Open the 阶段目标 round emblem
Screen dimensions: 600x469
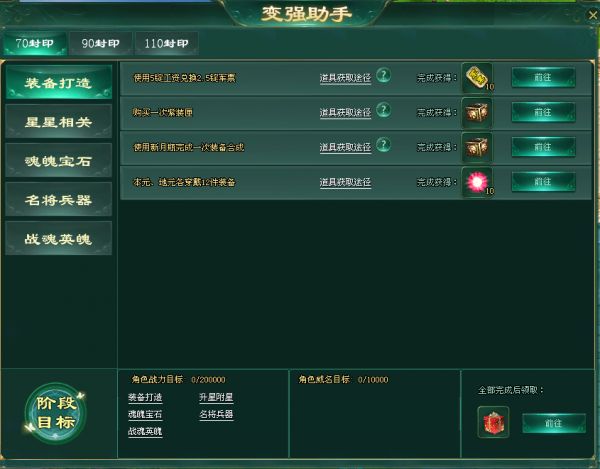(55, 413)
